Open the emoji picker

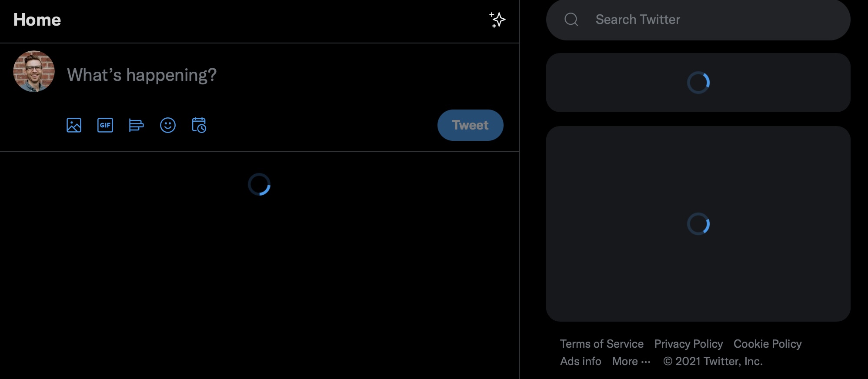[x=168, y=125]
